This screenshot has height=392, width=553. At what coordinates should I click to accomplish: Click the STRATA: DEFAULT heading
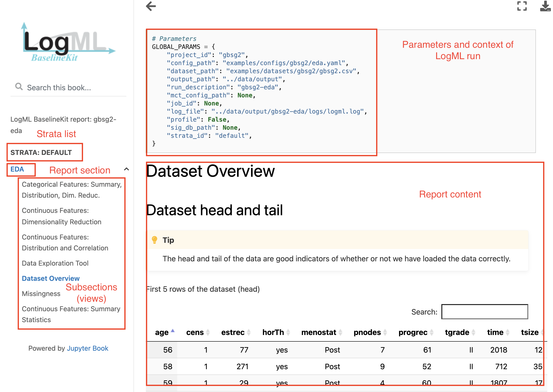coord(41,152)
